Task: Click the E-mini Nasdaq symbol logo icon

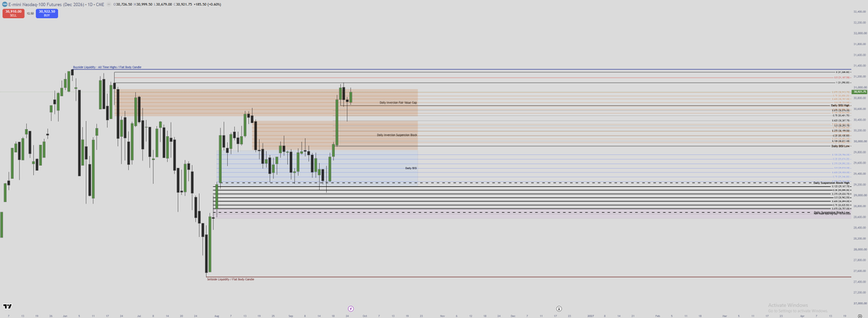Action: point(4,4)
